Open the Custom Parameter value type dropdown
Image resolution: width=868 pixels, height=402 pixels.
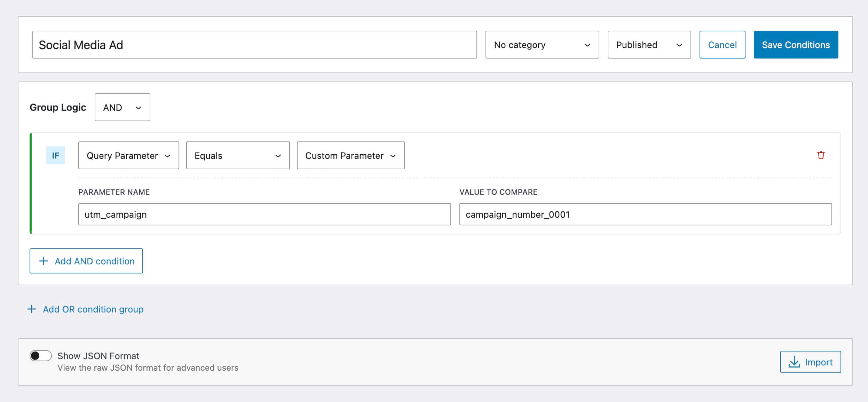pos(350,155)
